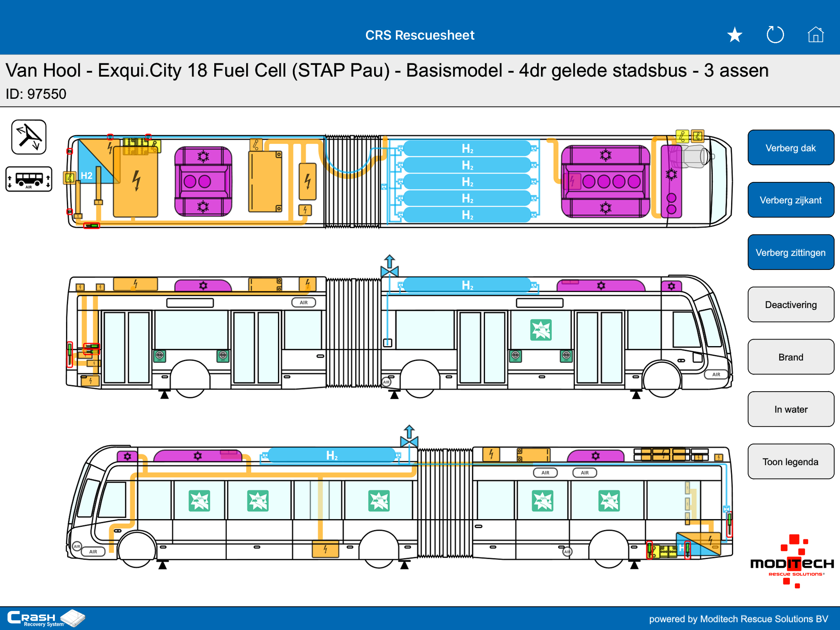Screen dimensions: 840x630
Task: Select the H2 tank in bottom side view
Action: (332, 455)
